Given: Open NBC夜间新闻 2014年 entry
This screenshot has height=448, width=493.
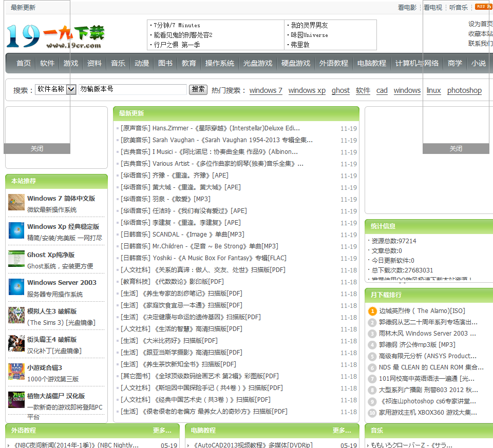Looking at the screenshot, I should pos(76,444).
